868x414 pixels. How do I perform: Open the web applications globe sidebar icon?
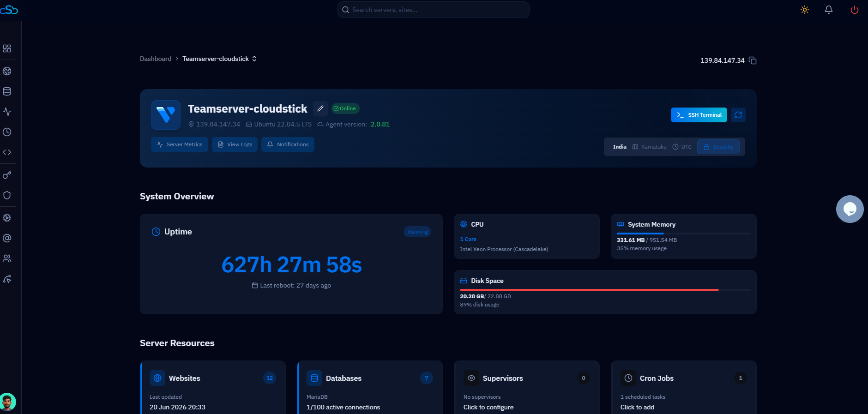[7, 71]
